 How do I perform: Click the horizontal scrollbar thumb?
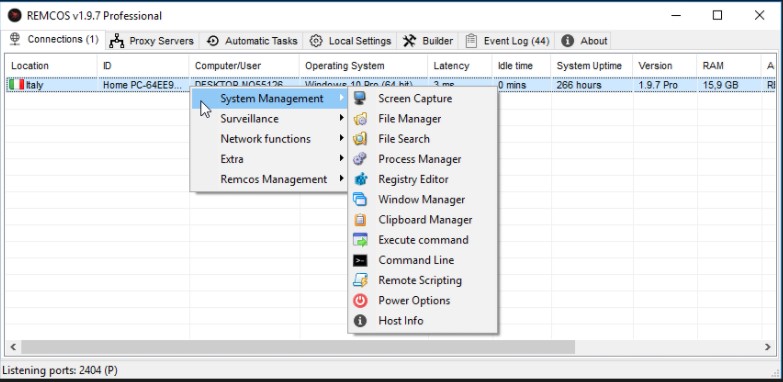[x=298, y=347]
